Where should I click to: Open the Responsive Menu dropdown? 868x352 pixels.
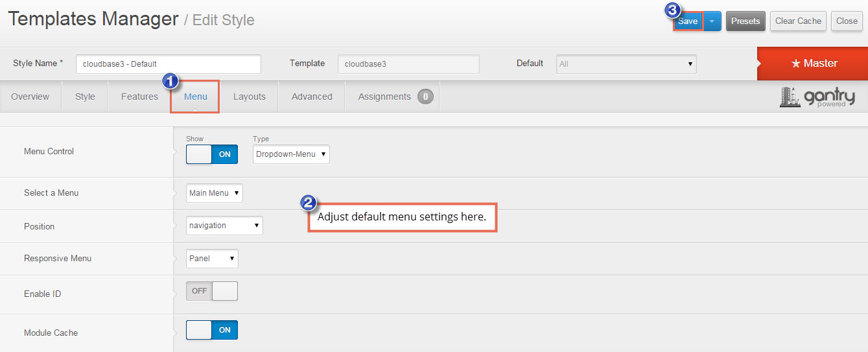click(212, 259)
